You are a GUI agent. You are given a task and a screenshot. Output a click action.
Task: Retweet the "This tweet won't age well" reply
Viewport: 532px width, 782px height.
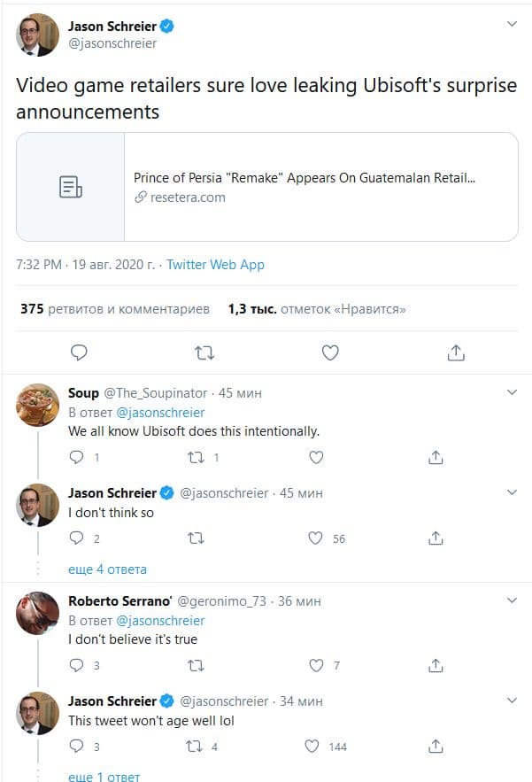[x=197, y=747]
